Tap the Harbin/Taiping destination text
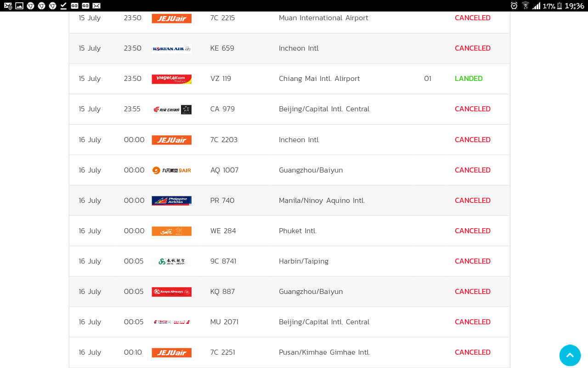Screen dimensions: 588x368 pos(304,261)
